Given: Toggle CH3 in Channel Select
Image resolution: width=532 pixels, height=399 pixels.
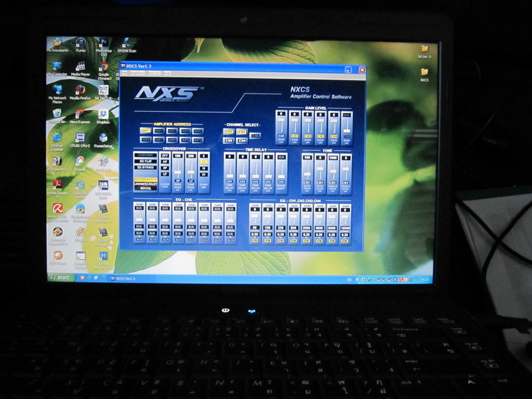Looking at the screenshot, I should coord(229,140).
